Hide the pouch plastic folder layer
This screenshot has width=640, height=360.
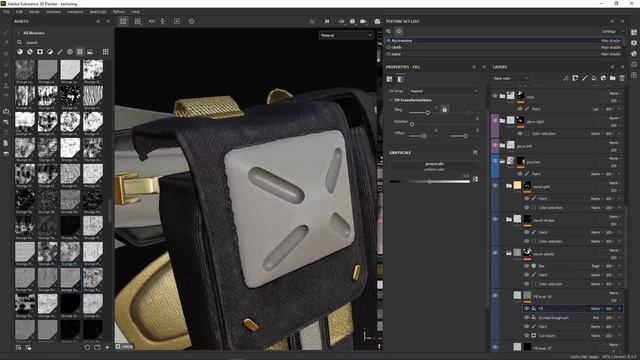click(x=495, y=253)
